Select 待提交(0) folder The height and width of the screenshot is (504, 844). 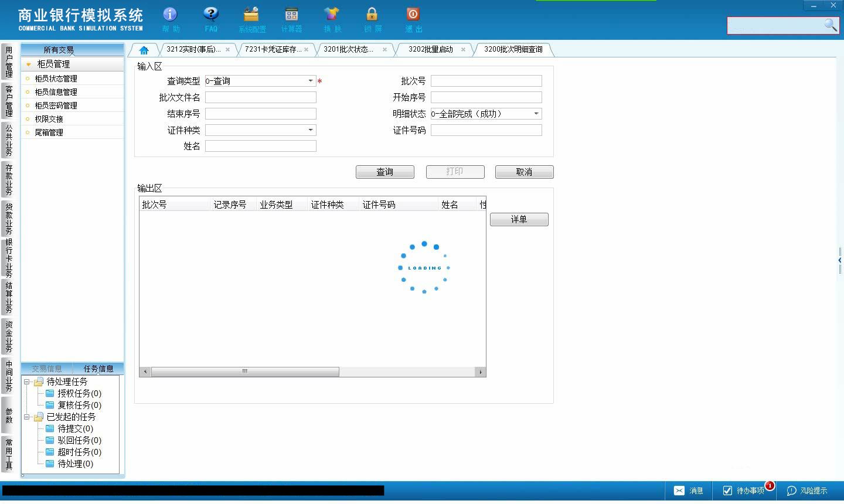click(x=69, y=428)
